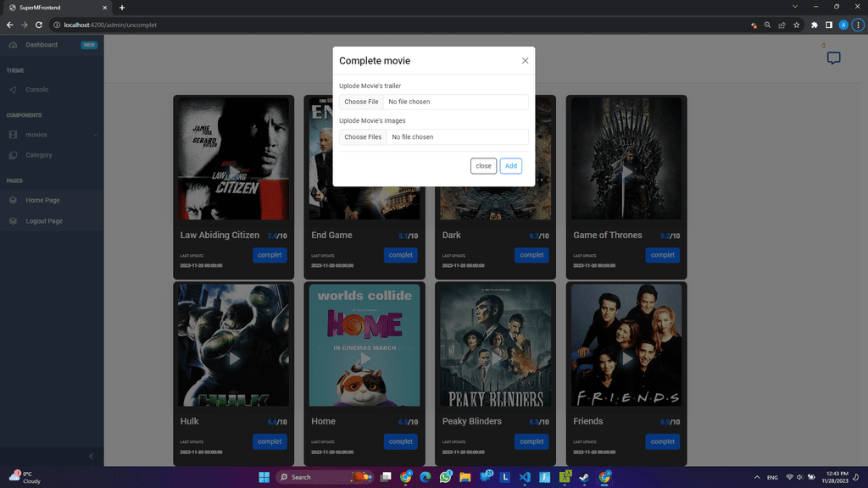Open WhatsApp from the taskbar

click(x=446, y=476)
